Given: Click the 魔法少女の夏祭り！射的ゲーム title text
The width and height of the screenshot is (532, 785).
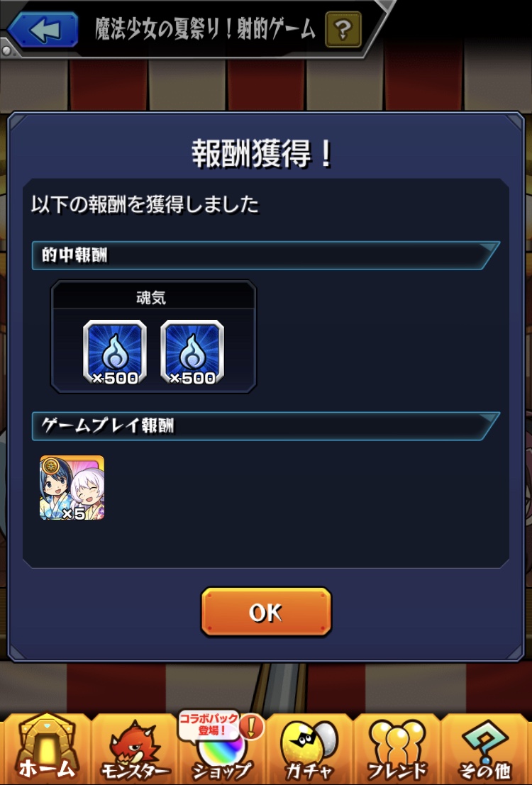Looking at the screenshot, I should 206,30.
